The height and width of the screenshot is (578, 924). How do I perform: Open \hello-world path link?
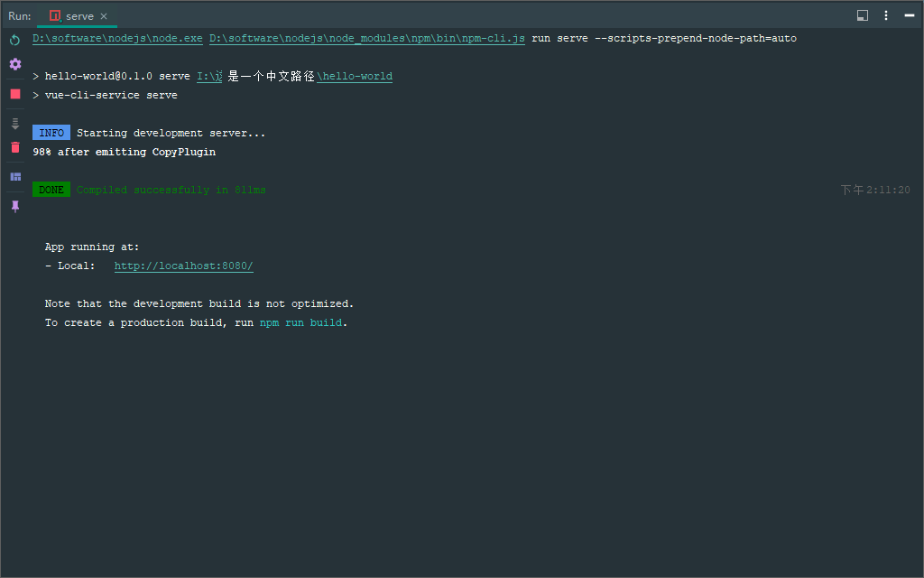[x=355, y=76]
